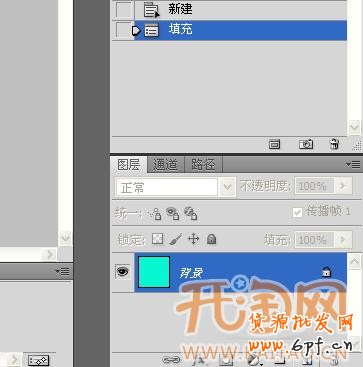Open the fill percentage arrow
Image resolution: width=363 pixels, height=367 pixels.
343,239
